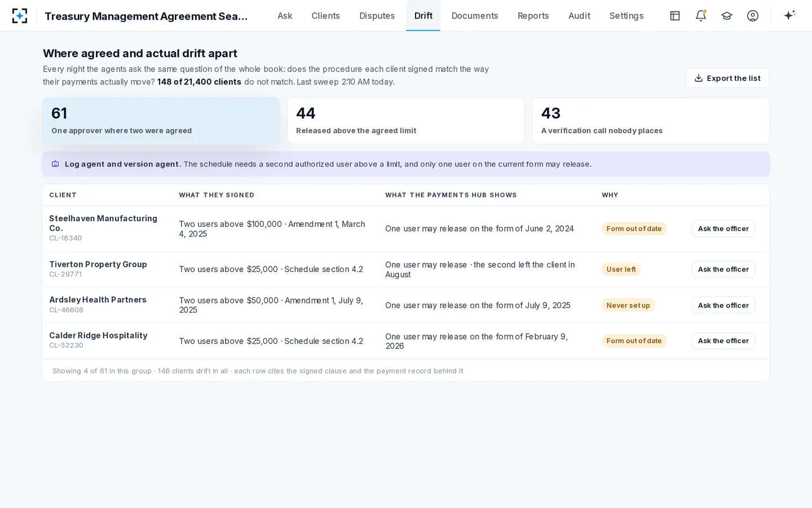Select the 61 One approver card
Viewport: 812px width, 508px height.
coord(161,121)
